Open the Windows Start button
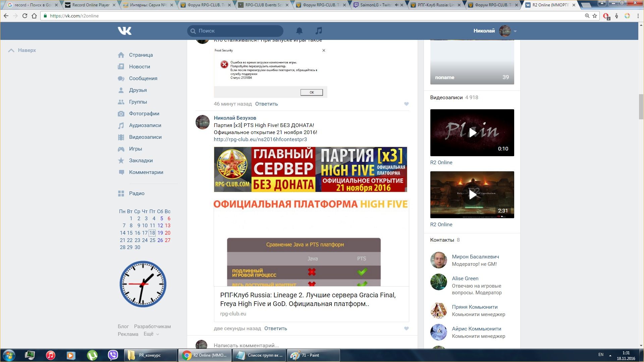Viewport: 644px width, 362px height. 9,355
